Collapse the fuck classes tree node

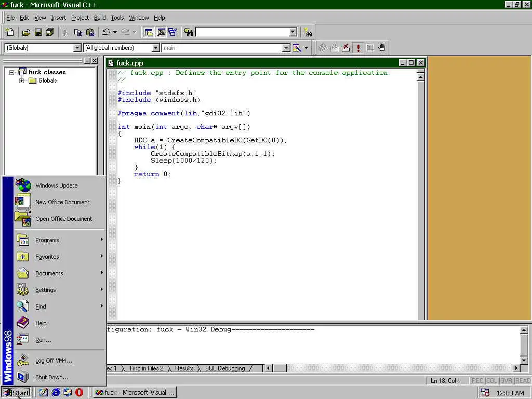click(12, 72)
